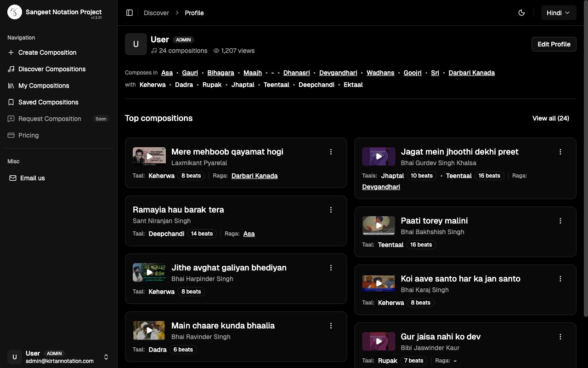Open My Compositions from the sidebar
The width and height of the screenshot is (588, 368).
11,86
